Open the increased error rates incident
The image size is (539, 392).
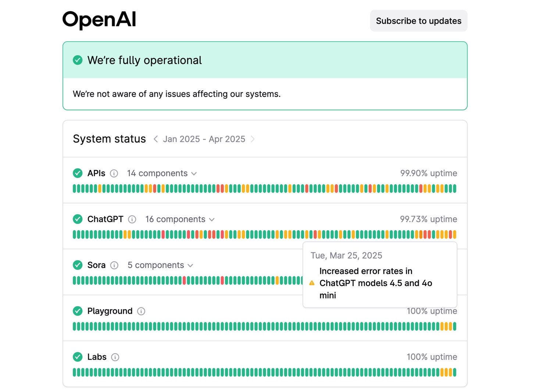pyautogui.click(x=375, y=283)
